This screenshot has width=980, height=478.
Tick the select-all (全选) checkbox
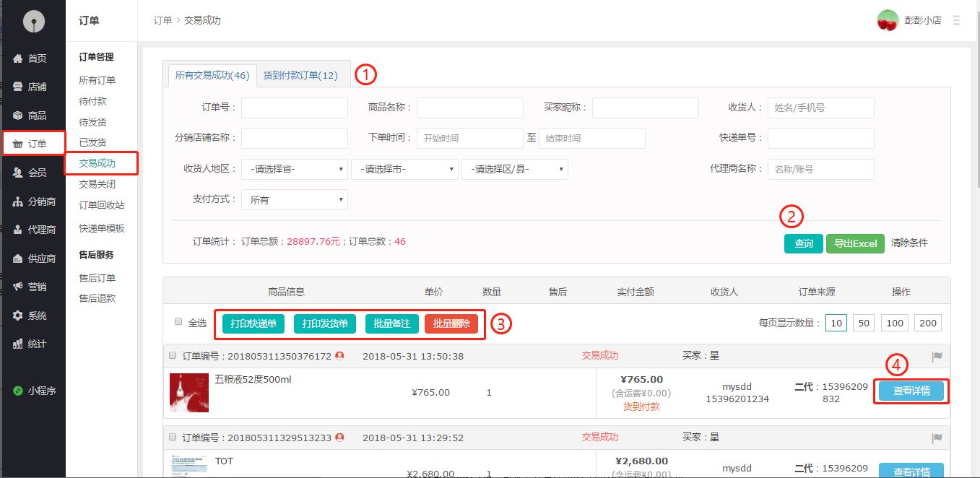(178, 322)
